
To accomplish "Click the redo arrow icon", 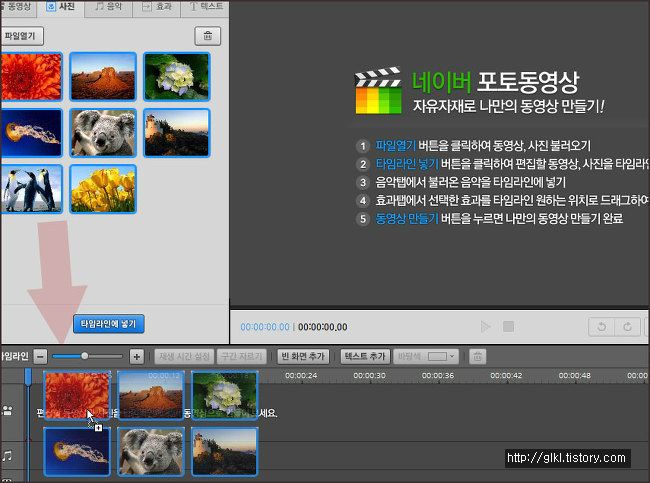I will [628, 327].
